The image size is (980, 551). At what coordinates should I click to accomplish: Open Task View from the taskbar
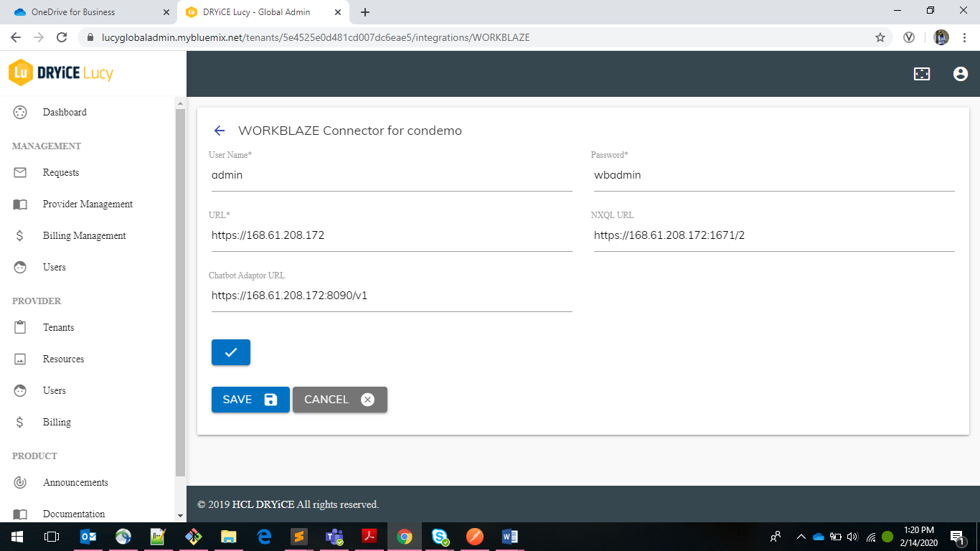[x=52, y=536]
